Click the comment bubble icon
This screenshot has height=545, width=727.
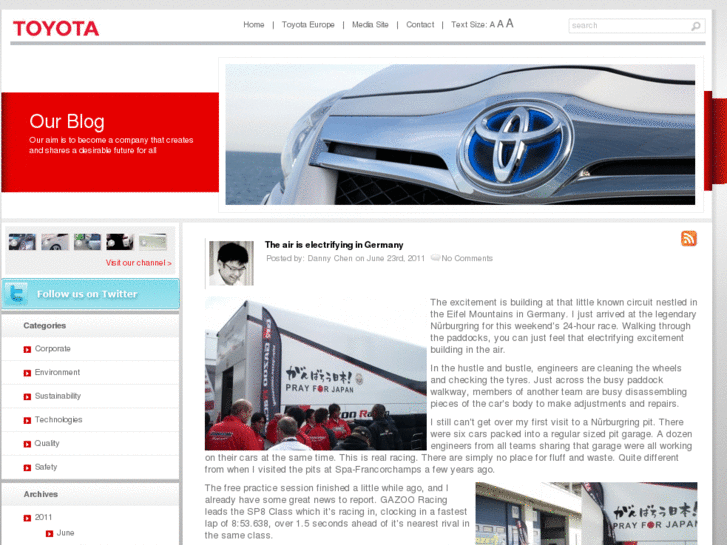pyautogui.click(x=435, y=257)
